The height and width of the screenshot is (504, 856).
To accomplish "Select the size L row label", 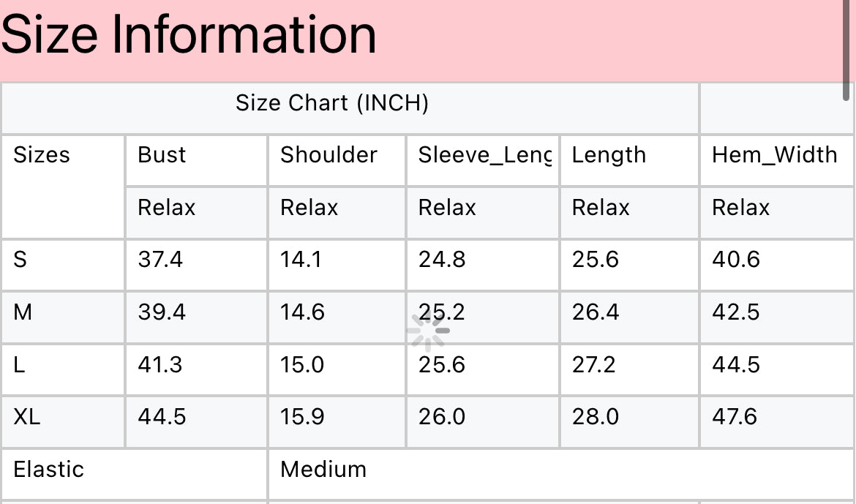I will [19, 365].
